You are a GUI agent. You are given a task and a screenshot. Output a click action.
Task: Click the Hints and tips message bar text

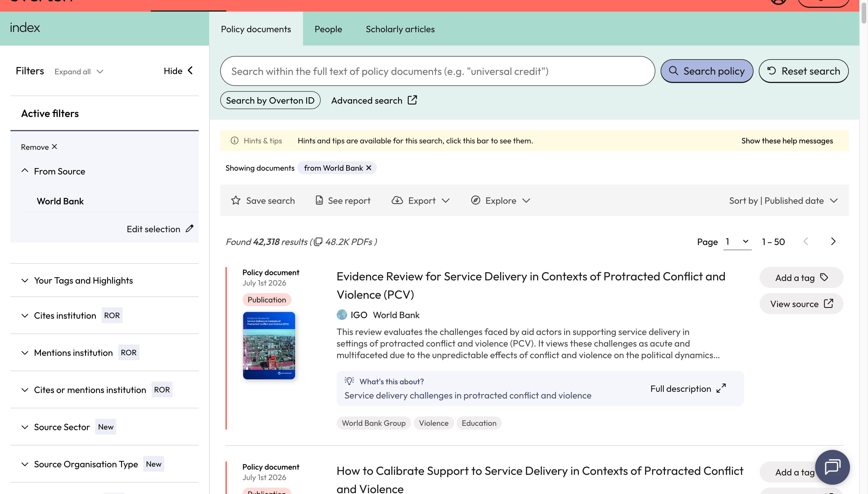(415, 140)
